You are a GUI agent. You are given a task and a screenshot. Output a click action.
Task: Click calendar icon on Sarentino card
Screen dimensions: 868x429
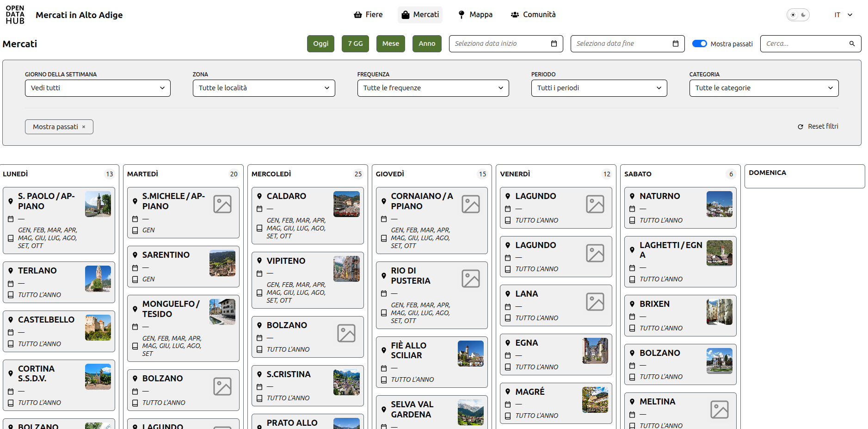point(135,267)
